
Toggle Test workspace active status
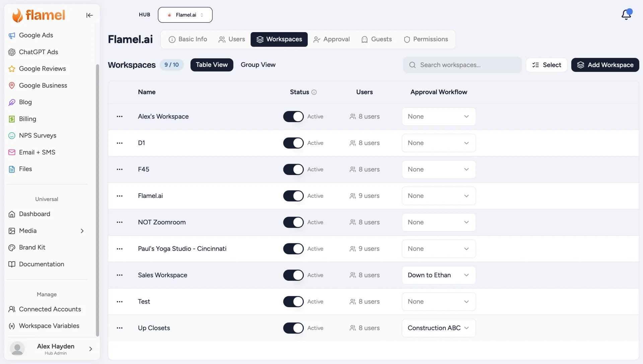click(293, 301)
